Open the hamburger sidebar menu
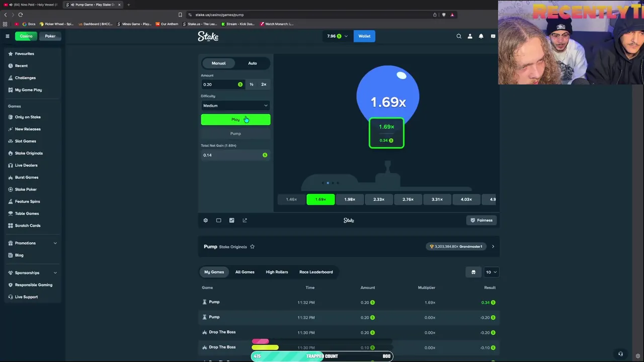 point(8,36)
